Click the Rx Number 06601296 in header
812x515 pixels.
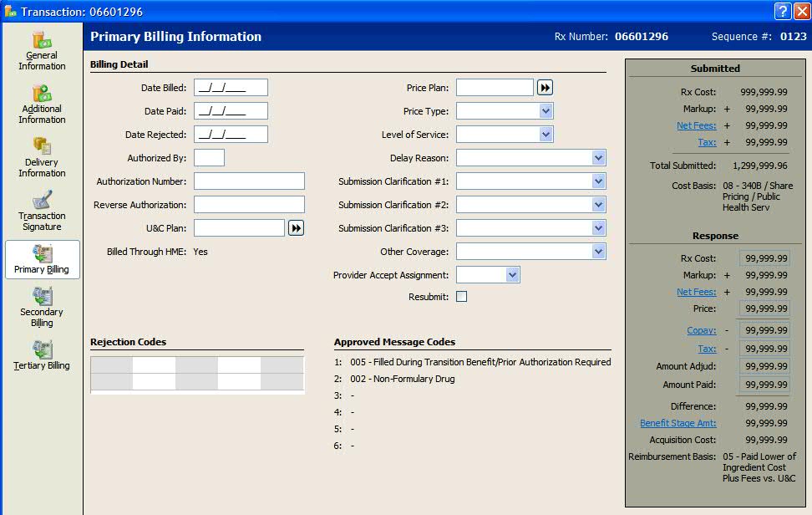(641, 36)
